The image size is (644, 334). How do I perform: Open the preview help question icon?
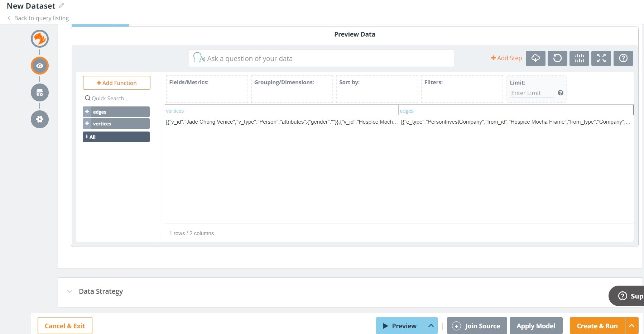tap(623, 58)
